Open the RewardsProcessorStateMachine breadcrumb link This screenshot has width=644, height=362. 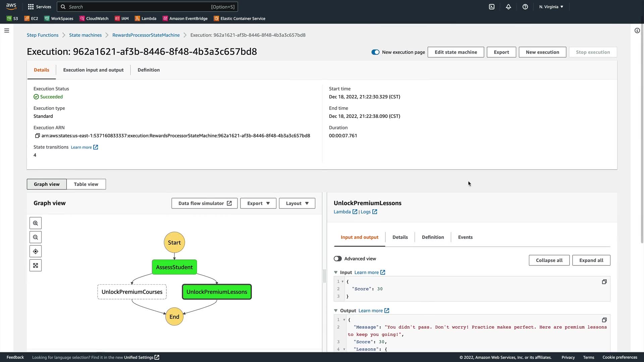pyautogui.click(x=146, y=35)
